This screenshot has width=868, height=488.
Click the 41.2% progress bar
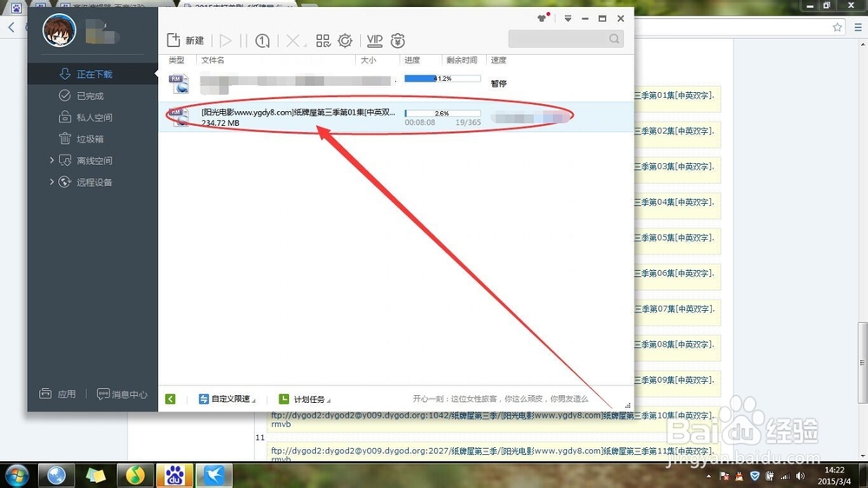coord(443,79)
